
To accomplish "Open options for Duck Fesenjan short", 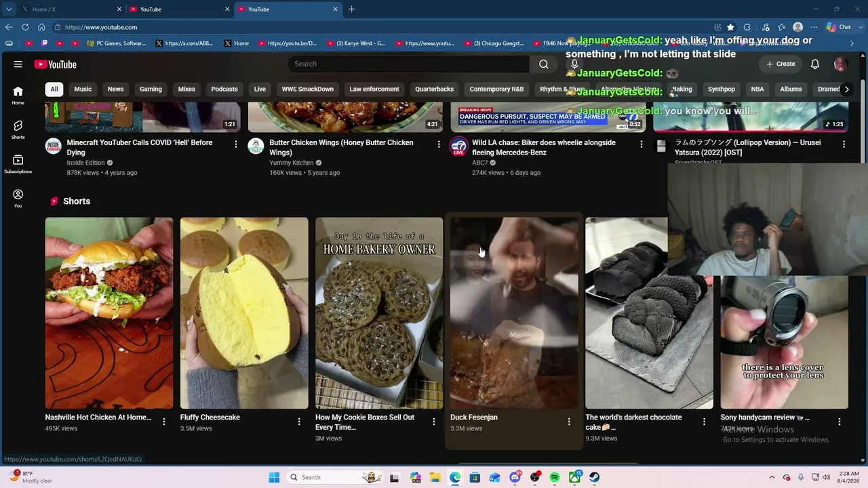I will tap(568, 422).
